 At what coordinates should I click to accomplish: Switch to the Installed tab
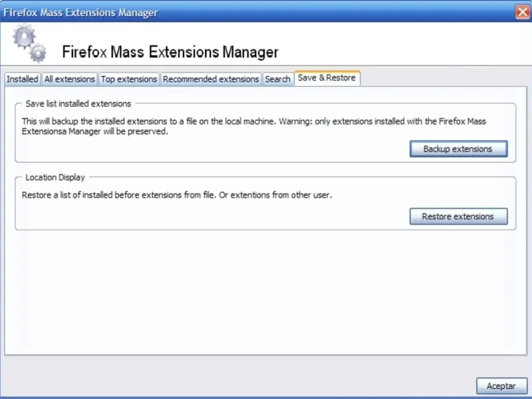coord(23,79)
